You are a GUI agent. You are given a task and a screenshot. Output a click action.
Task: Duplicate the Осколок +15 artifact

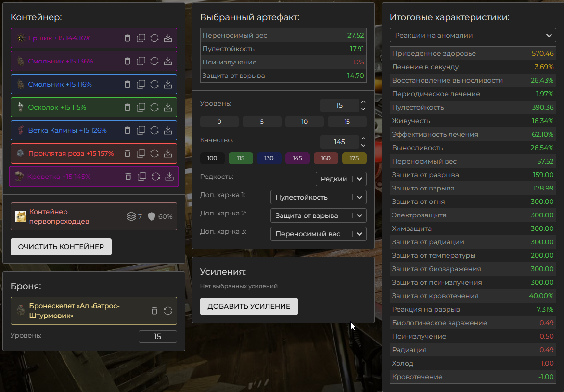tap(141, 107)
